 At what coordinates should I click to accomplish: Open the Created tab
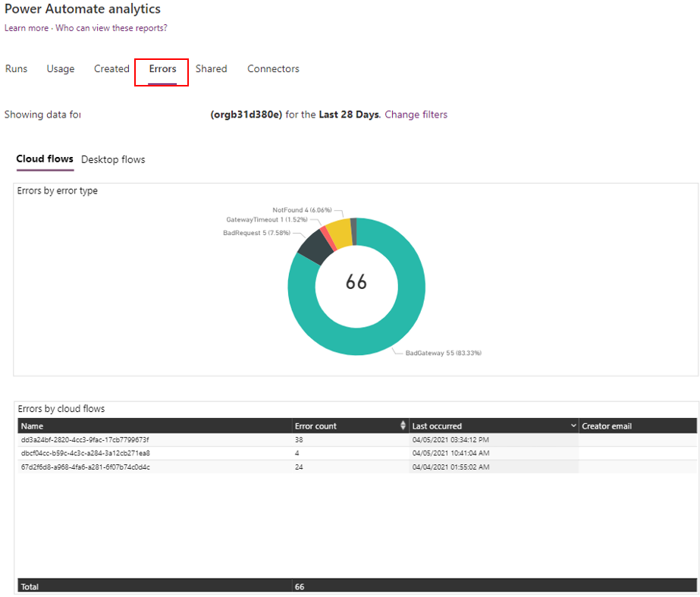(111, 69)
